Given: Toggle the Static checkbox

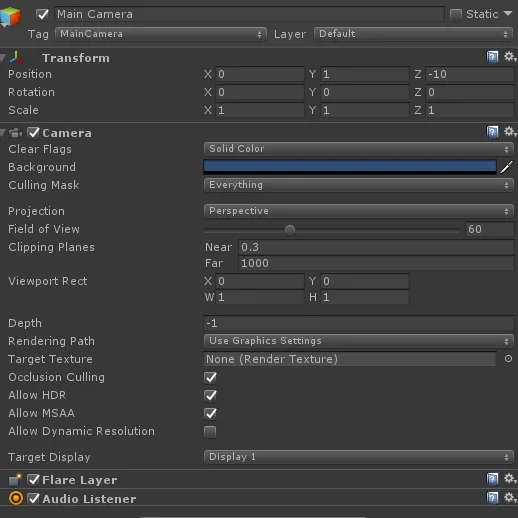Looking at the screenshot, I should tap(456, 14).
